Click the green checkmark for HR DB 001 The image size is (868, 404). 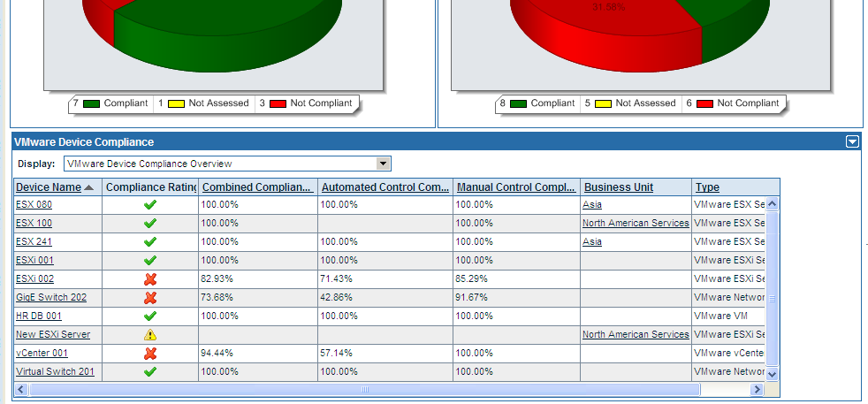pyautogui.click(x=150, y=316)
